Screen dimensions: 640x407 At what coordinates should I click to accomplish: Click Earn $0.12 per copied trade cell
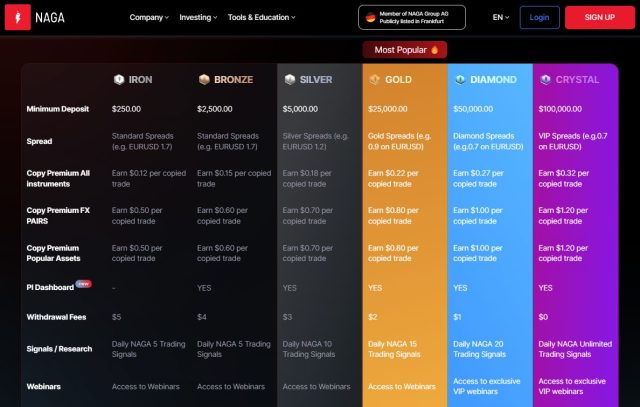[149, 178]
